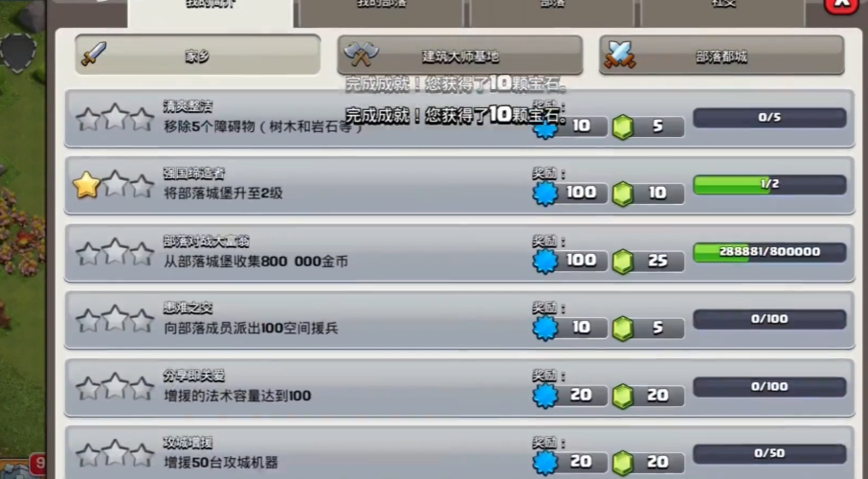Click the empty stars of 攻城增援 achievement
Viewport: 868px width, 479px height.
pyautogui.click(x=115, y=454)
